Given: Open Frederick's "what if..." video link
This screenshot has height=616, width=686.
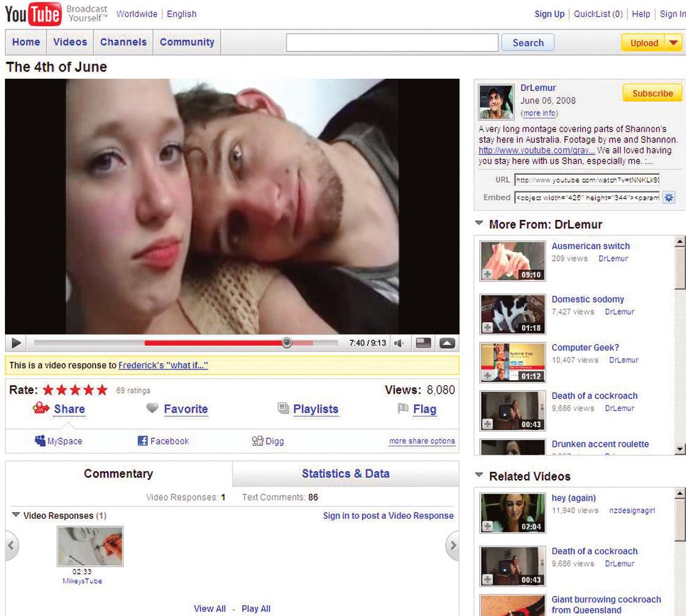Looking at the screenshot, I should point(163,365).
